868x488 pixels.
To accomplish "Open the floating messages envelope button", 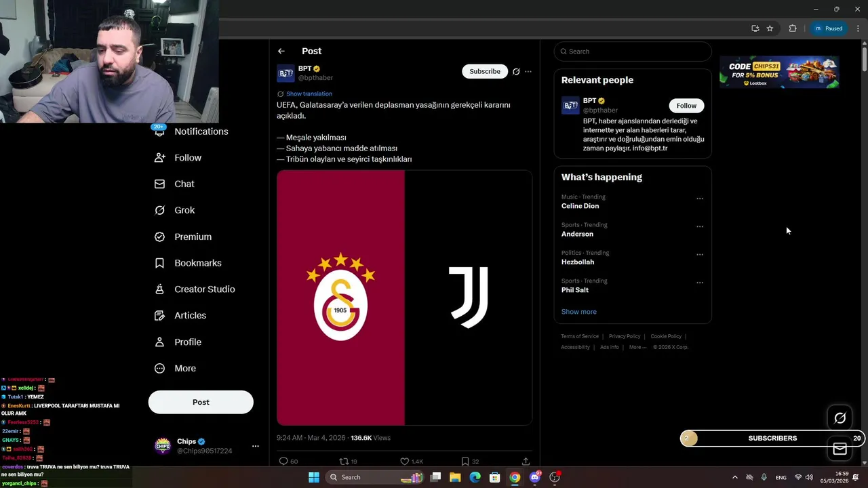I will tap(840, 449).
